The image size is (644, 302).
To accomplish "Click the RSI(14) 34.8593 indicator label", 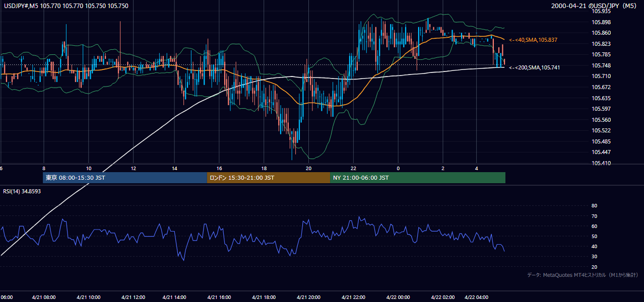I will (22, 191).
